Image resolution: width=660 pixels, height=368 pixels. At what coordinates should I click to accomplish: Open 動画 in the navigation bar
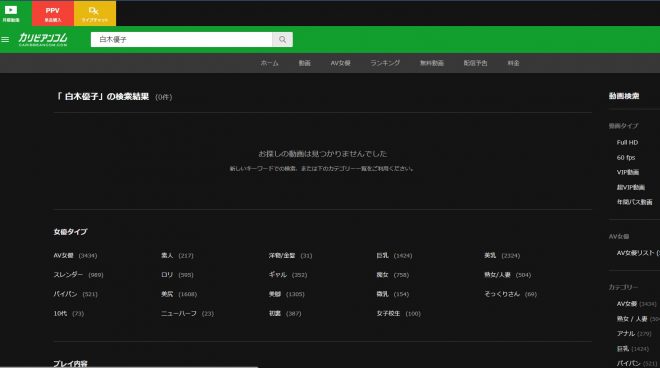[305, 63]
